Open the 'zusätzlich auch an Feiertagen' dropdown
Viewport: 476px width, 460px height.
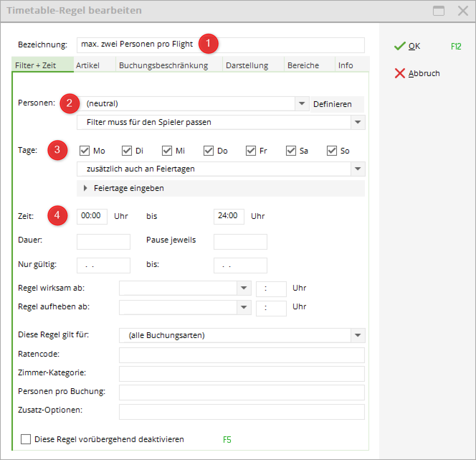click(358, 169)
